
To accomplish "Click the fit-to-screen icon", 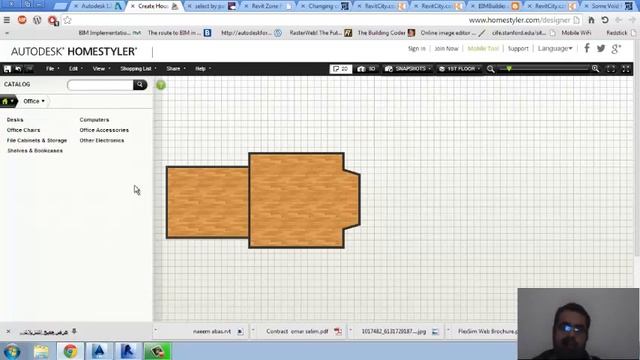I will [611, 69].
